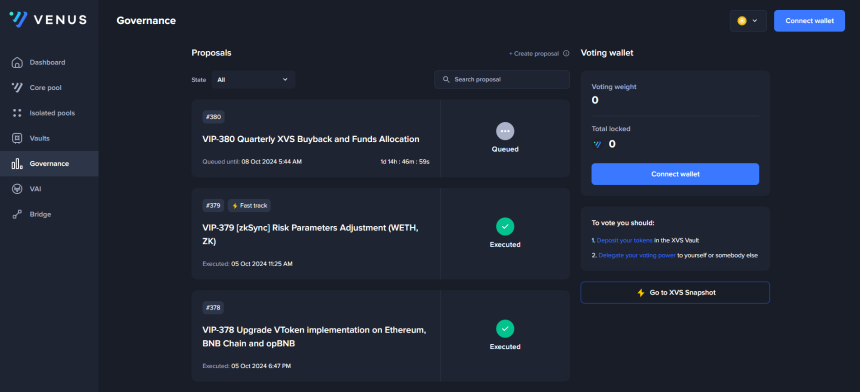Click the Vaults sidebar icon
Screen dimensions: 860x392
[17, 138]
